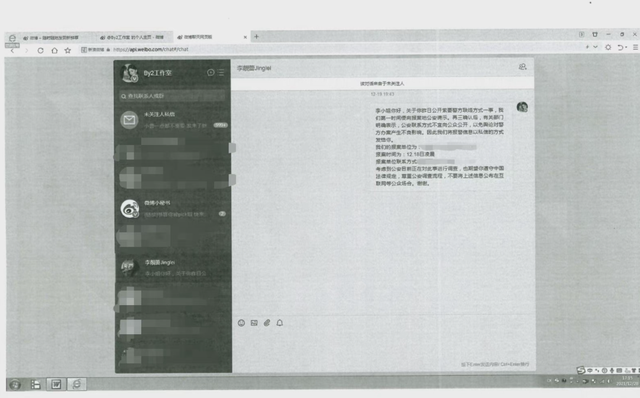Image resolution: width=640 pixels, height=398 pixels.
Task: Go to browser home page icon
Action: coord(54,50)
